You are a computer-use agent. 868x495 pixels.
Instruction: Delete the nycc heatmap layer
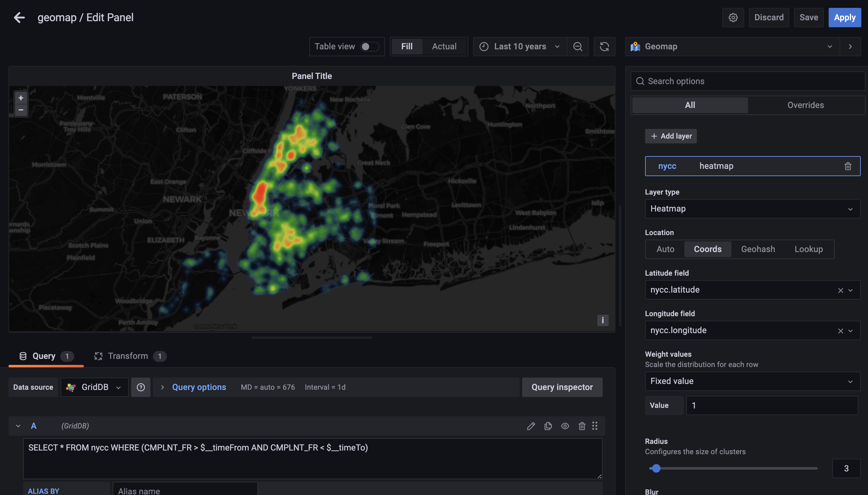tap(848, 166)
